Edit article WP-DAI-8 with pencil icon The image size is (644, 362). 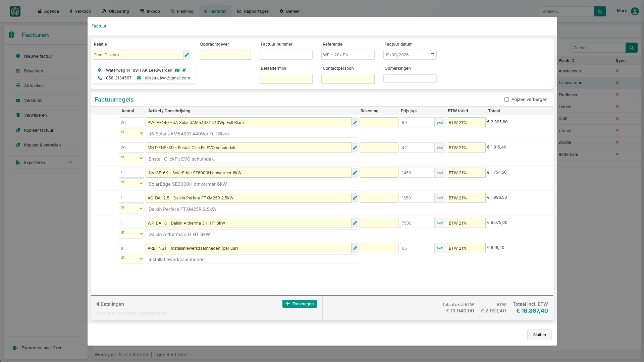click(x=355, y=223)
